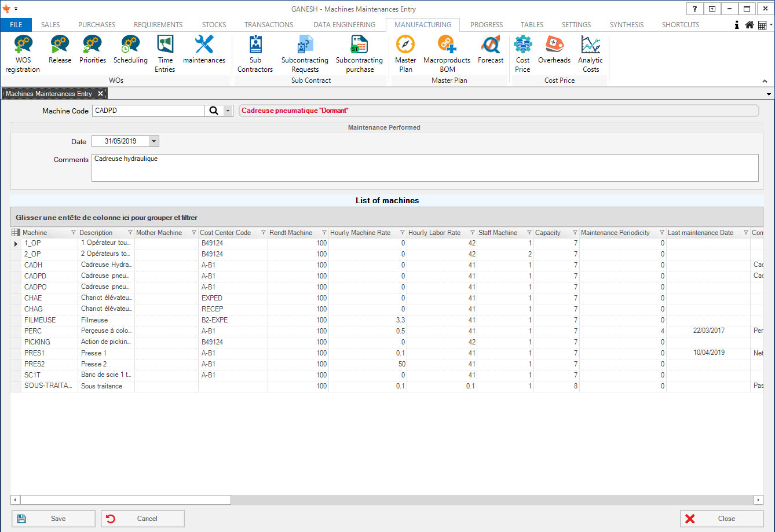
Task: Search machine code with magnifier button
Action: coord(213,111)
